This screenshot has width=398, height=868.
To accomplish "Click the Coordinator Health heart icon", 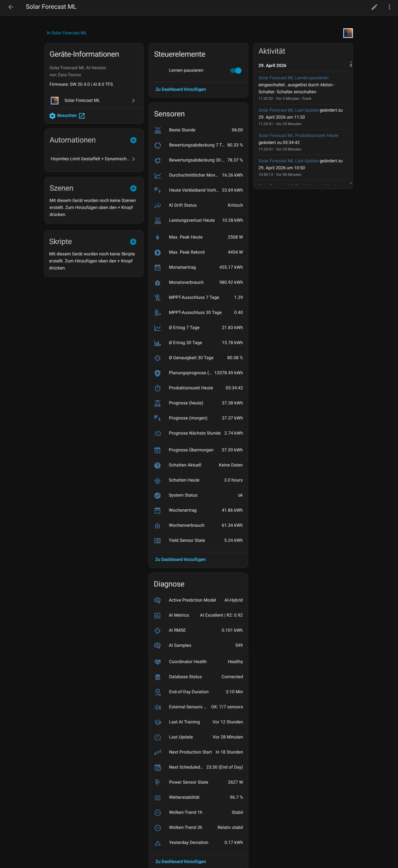I will pos(157,662).
